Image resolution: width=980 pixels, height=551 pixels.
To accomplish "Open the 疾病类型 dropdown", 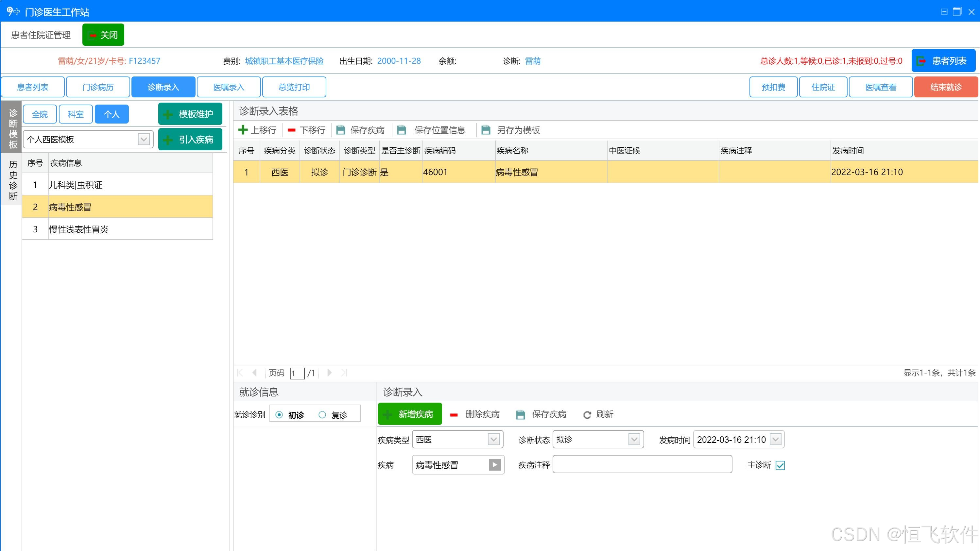I will click(493, 440).
